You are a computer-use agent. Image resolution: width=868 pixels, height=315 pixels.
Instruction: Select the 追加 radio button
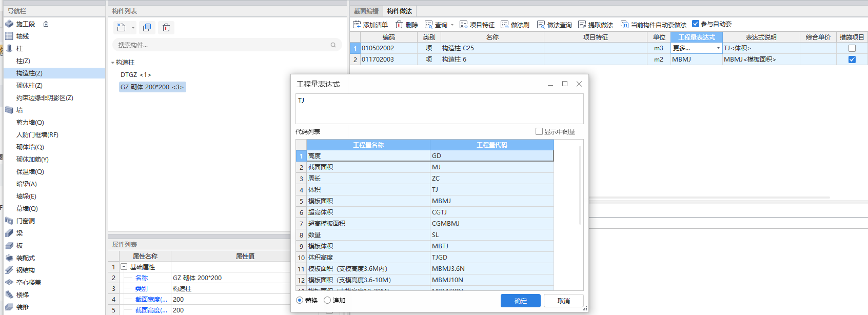coord(327,300)
